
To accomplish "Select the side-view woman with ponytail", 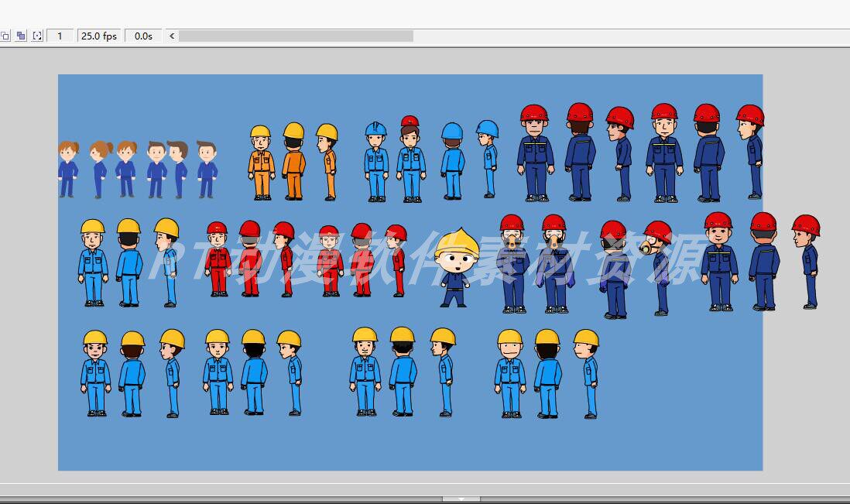I will [x=101, y=169].
